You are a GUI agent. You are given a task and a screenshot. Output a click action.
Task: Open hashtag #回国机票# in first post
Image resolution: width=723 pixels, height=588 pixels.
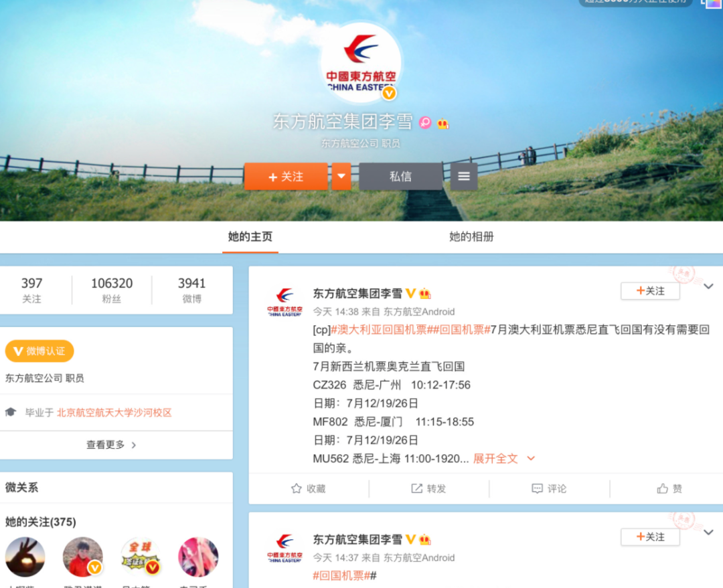point(461,330)
